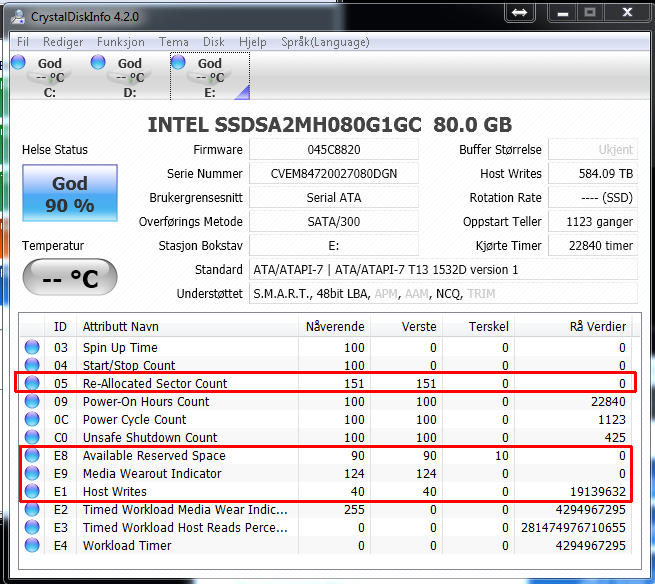Click the blue status orb for drive C:
The height and width of the screenshot is (584, 655).
pos(18,62)
